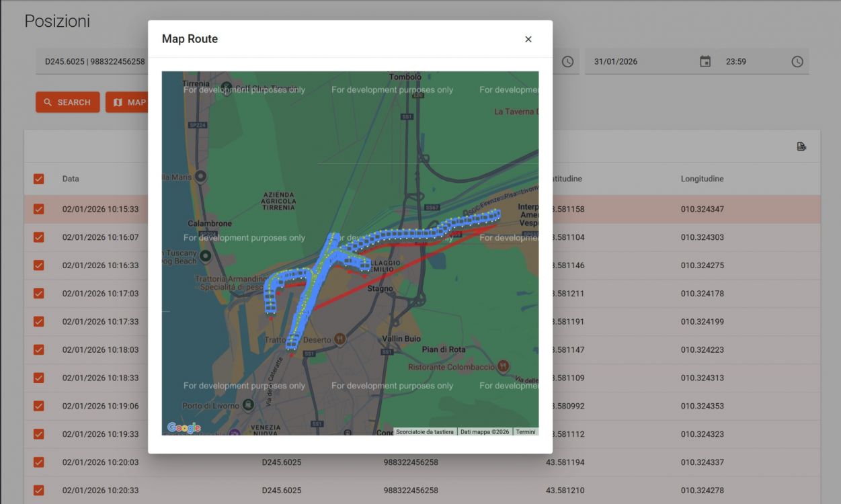Toggle the select-all checkbox in table header
841x504 pixels.
click(x=39, y=179)
